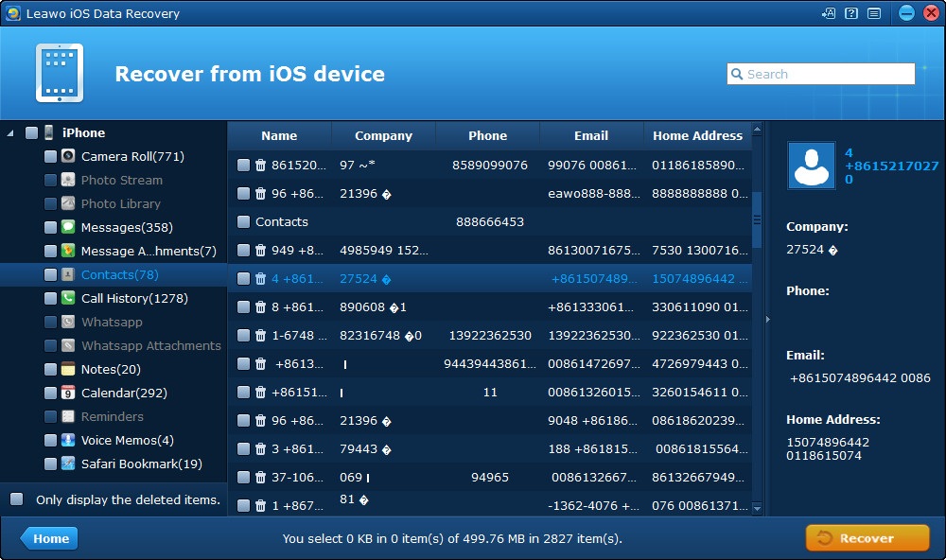Click the company cell 890608
This screenshot has height=560, width=946.
[373, 307]
